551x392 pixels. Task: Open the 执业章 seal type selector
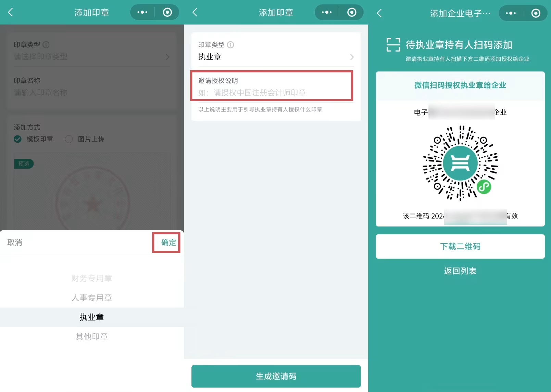276,57
